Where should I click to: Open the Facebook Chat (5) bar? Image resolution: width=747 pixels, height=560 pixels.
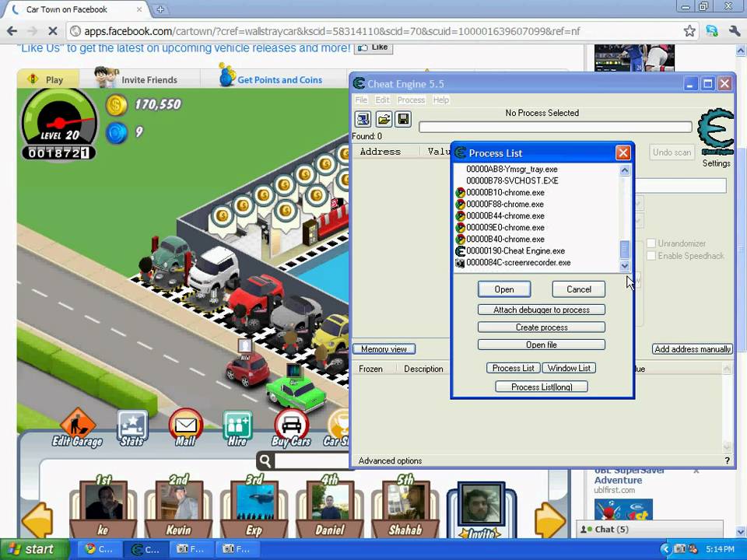650,529
